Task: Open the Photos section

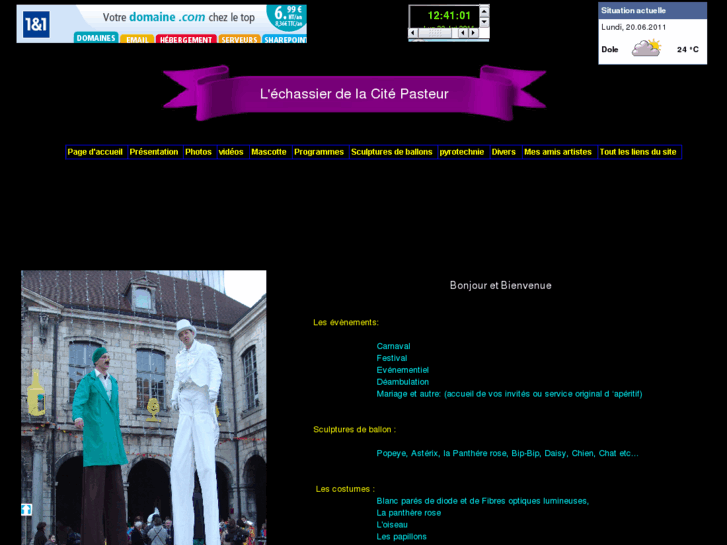Action: pyautogui.click(x=200, y=152)
